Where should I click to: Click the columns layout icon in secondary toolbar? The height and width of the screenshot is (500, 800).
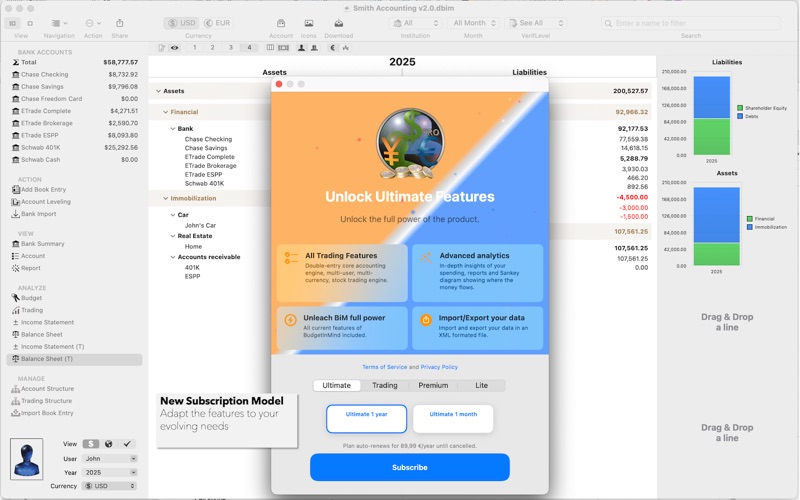270,47
